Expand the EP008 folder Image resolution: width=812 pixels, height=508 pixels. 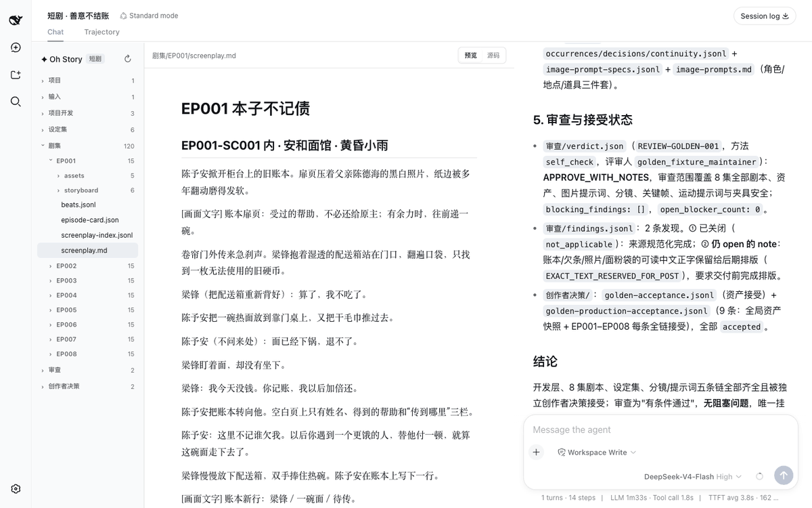click(x=88, y=354)
